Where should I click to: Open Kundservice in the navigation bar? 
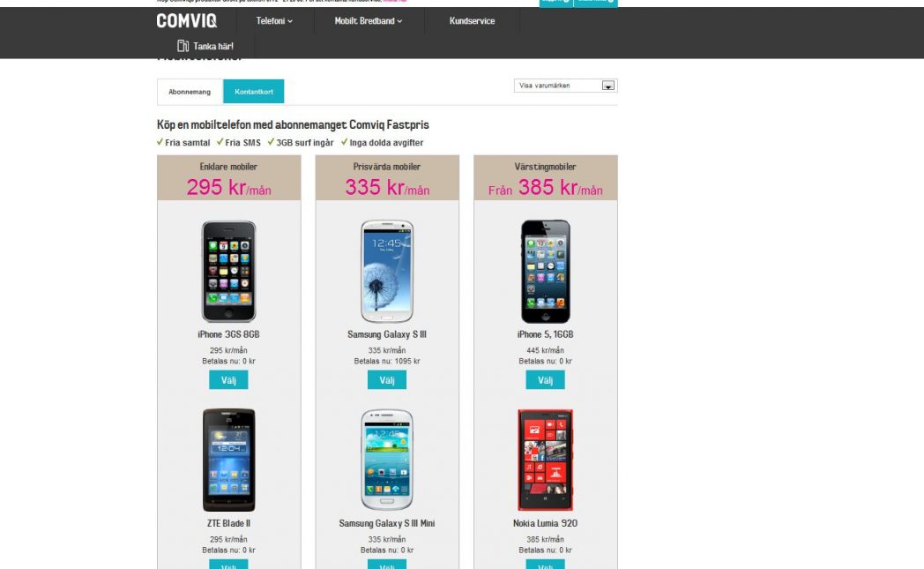[x=472, y=21]
